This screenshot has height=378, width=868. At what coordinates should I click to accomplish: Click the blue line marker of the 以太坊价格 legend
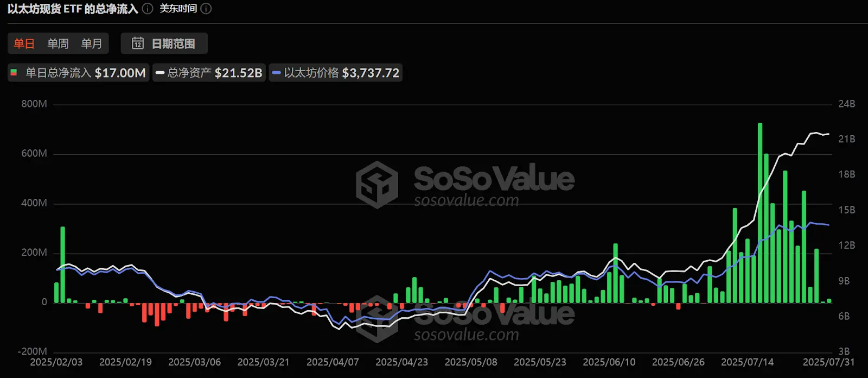click(x=277, y=73)
